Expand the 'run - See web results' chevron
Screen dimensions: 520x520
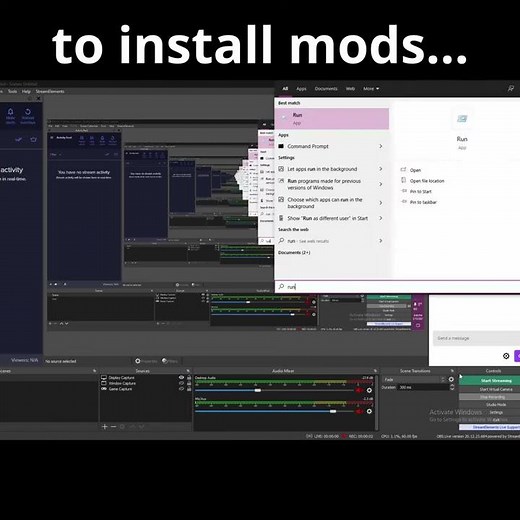(x=381, y=241)
